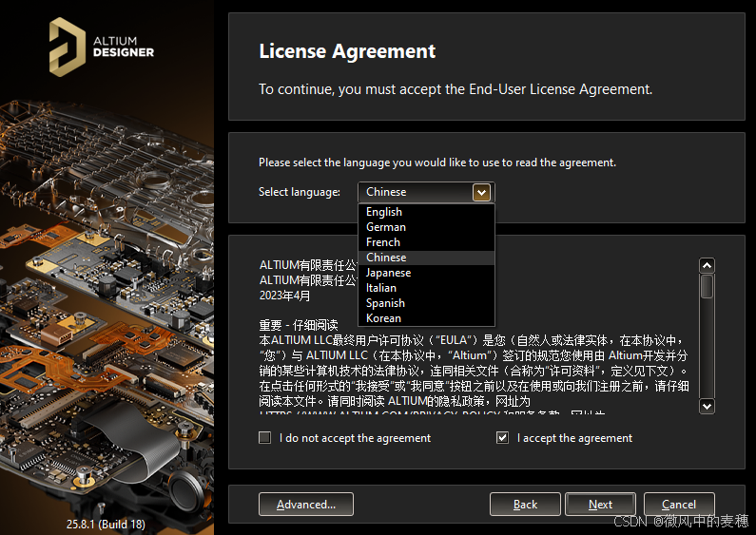Viewport: 756px width, 535px height.
Task: Select the highlighted Chinese list option
Action: (426, 258)
